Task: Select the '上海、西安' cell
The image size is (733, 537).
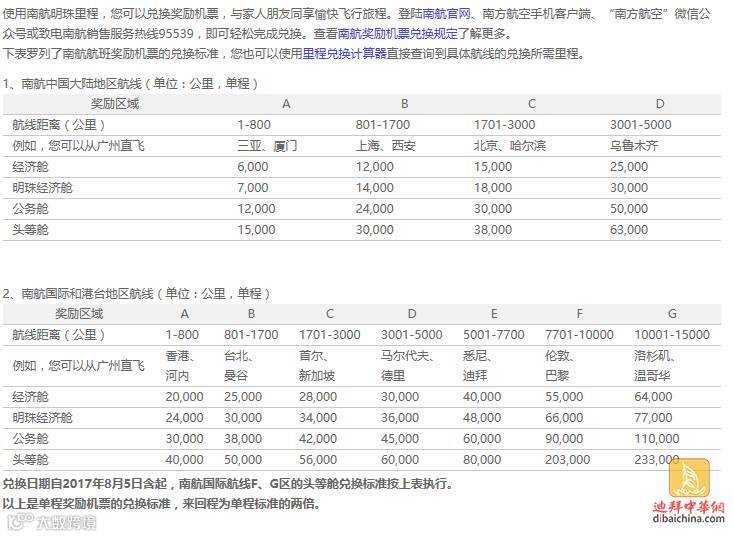Action: click(x=385, y=146)
